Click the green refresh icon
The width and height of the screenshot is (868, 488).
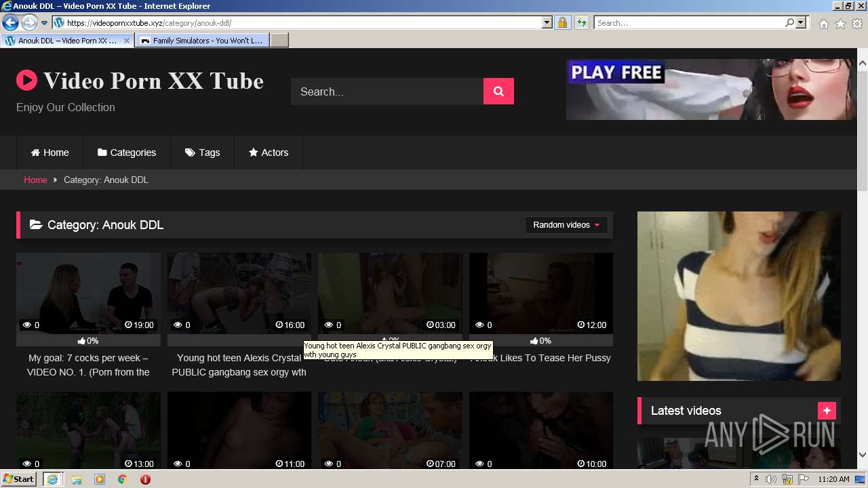(x=581, y=22)
